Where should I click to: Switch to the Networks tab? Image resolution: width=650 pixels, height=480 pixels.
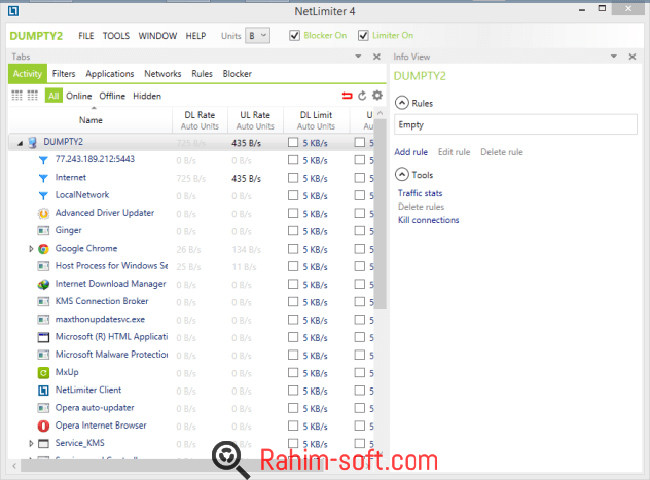pos(162,74)
